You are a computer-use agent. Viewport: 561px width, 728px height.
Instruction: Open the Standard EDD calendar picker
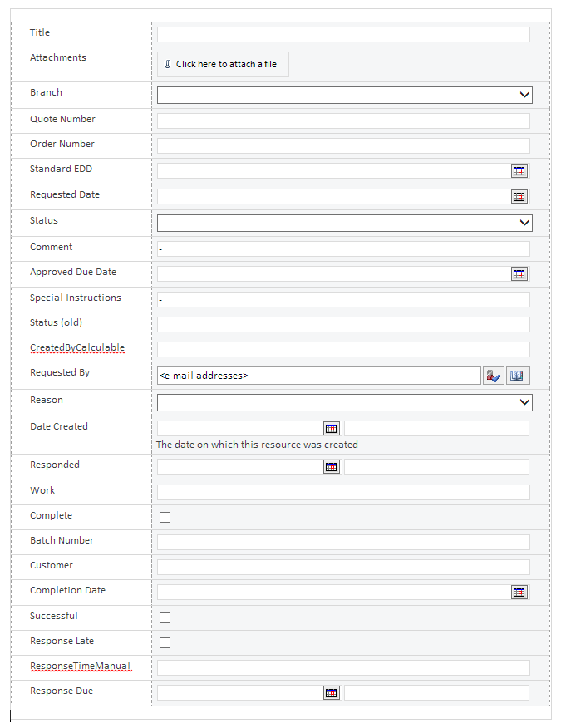pyautogui.click(x=519, y=171)
